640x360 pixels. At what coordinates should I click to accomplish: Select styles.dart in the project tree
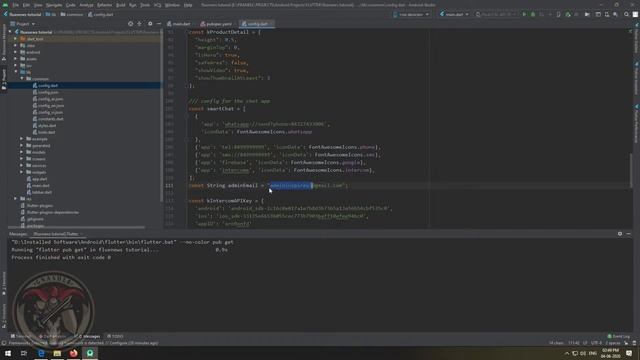(x=47, y=125)
